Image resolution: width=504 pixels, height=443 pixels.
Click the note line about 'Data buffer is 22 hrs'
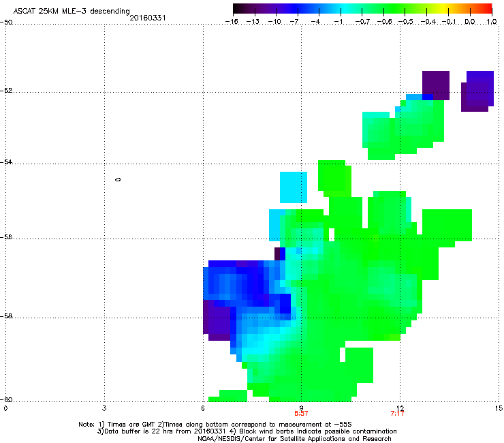(x=247, y=431)
